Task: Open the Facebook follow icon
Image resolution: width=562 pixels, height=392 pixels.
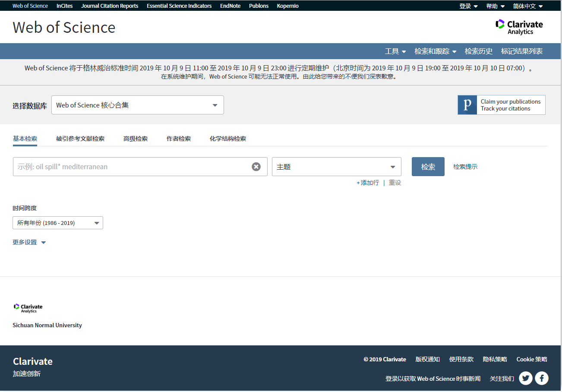Action: 542,379
